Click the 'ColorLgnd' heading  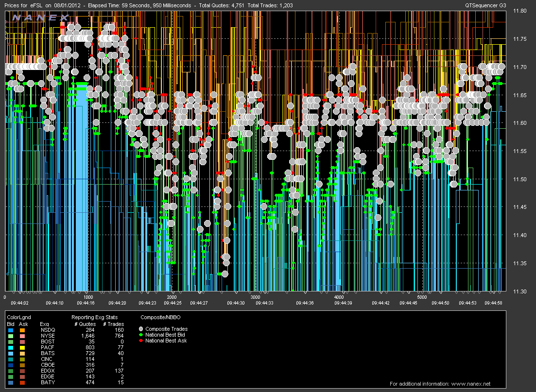[19, 318]
